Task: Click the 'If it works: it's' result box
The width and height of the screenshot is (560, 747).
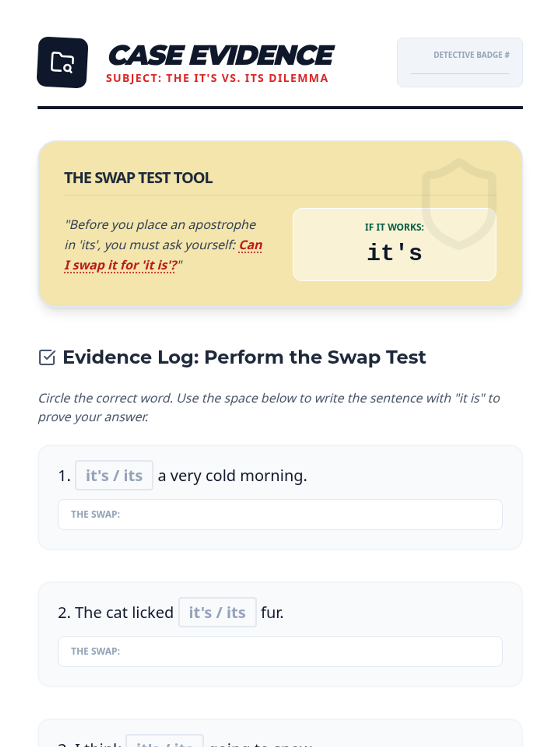Action: 394,244
